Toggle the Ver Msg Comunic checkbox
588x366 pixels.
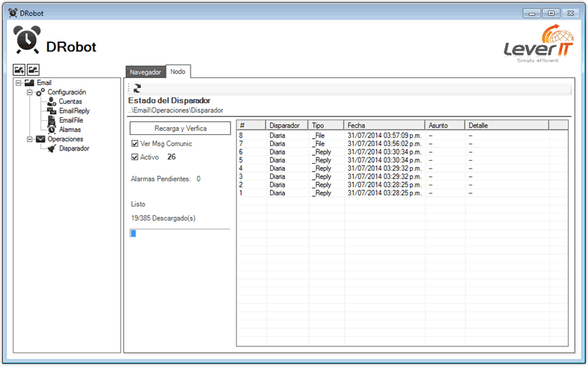(x=134, y=144)
